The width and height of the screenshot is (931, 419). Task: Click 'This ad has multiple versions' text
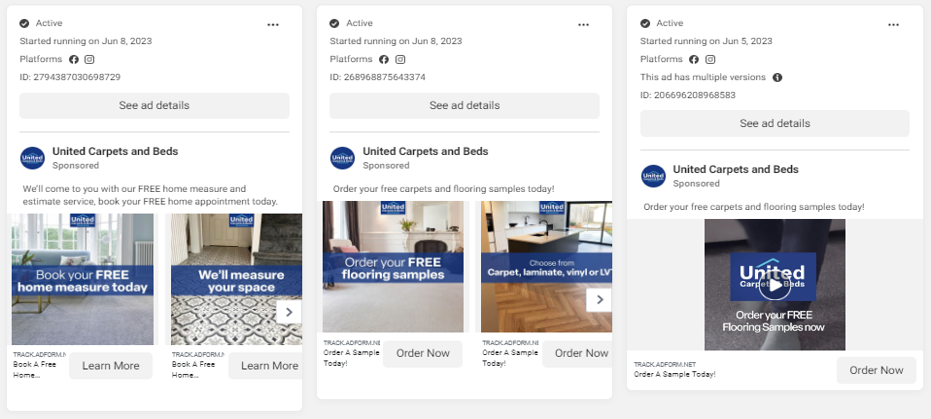(703, 77)
